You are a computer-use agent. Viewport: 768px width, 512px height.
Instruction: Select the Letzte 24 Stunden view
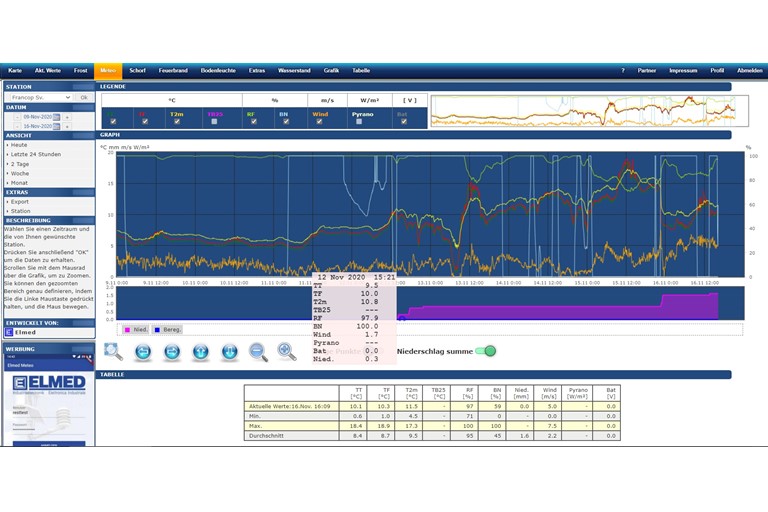[36, 154]
